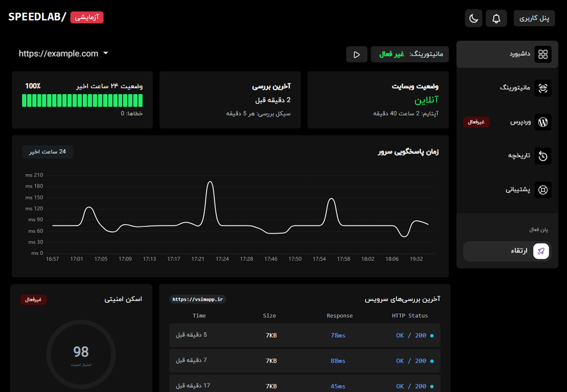Click the ارتقاء upgrade button
Viewport: 567px width, 392px height.
[x=507, y=251]
